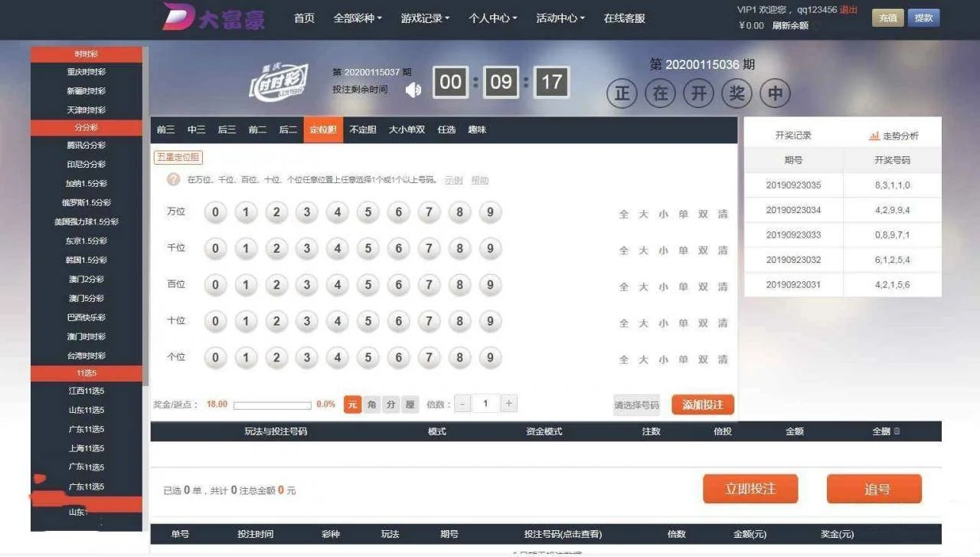Increase 倍数 with the plus button
This screenshot has width=980, height=557.
tap(509, 404)
